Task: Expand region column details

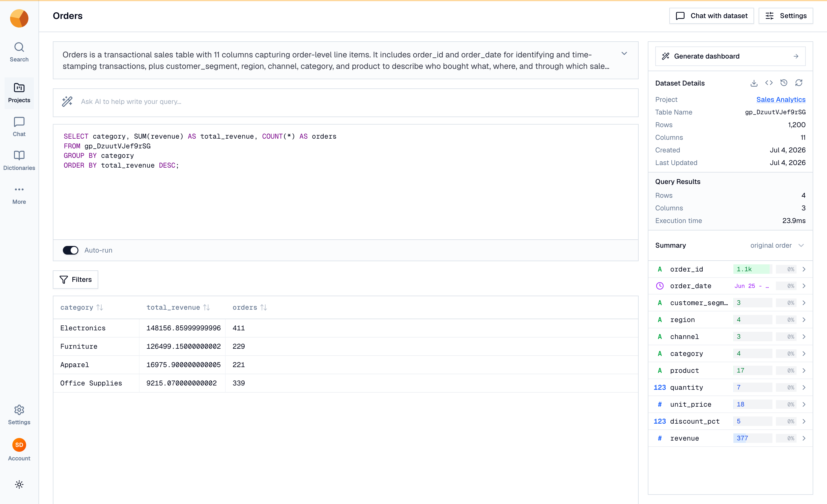Action: click(804, 320)
